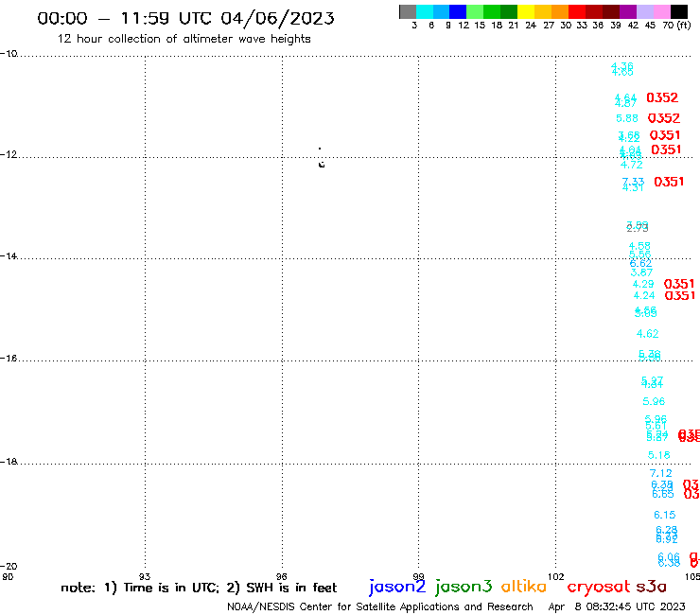This screenshot has height=615, width=700.
Task: Click the longitude axis label '96'
Action: [281, 576]
